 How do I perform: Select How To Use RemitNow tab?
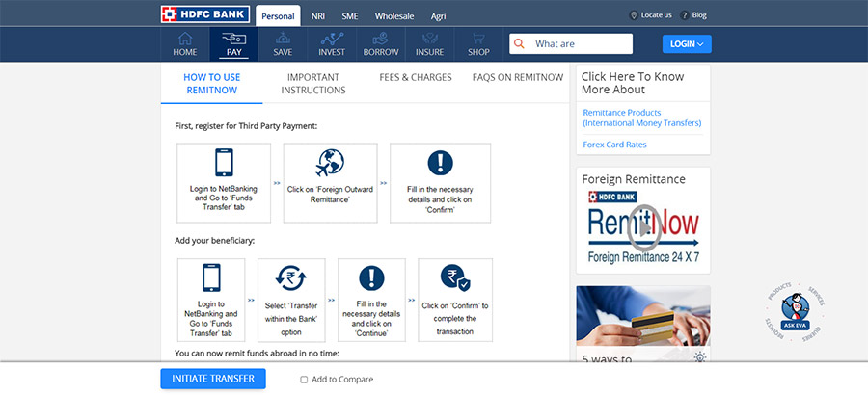coord(211,84)
